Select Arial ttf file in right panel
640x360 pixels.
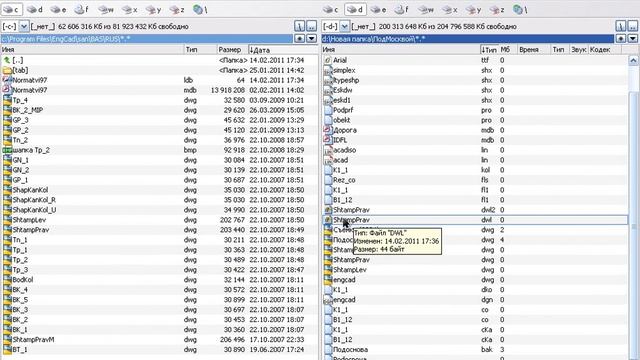[x=475, y=60]
